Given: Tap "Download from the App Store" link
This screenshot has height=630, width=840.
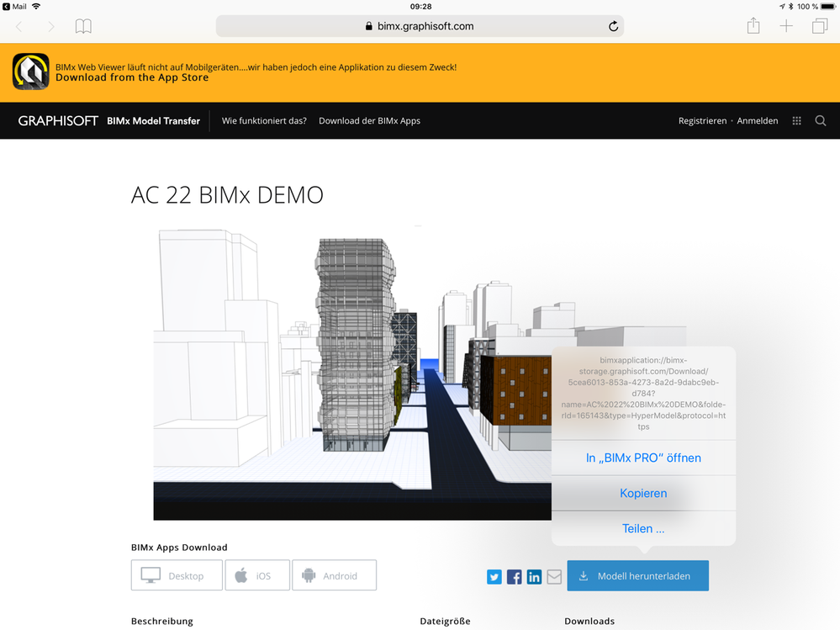Looking at the screenshot, I should (x=131, y=77).
